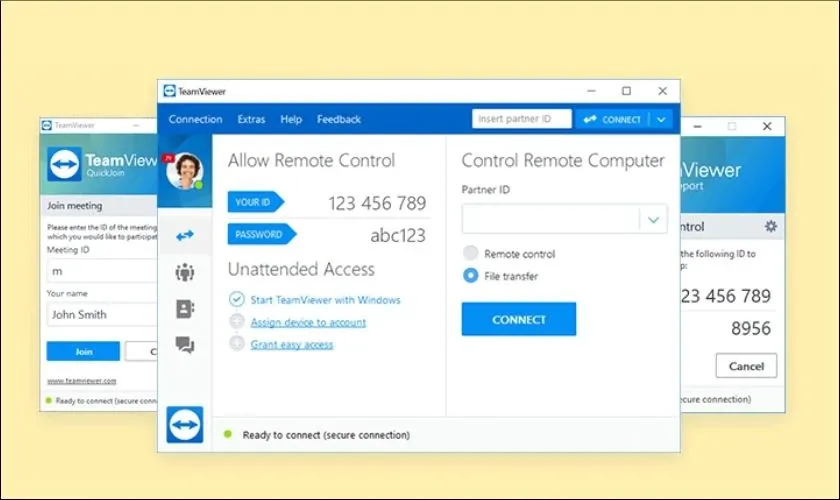The image size is (840, 500).
Task: Open the Connection menu
Action: point(195,119)
